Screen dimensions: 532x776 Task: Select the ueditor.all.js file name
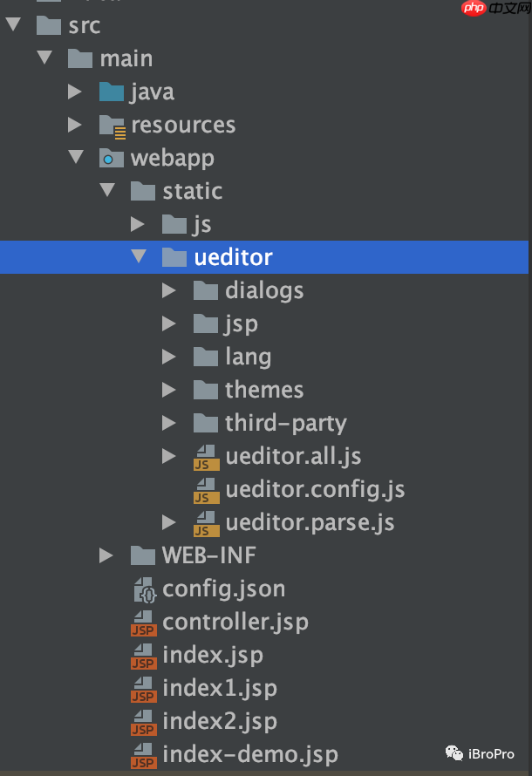coord(293,457)
